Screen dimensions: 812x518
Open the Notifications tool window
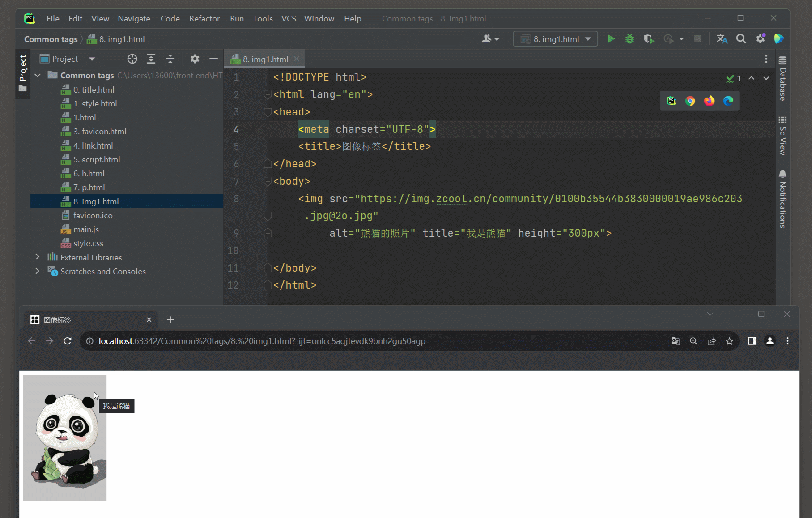tap(782, 199)
